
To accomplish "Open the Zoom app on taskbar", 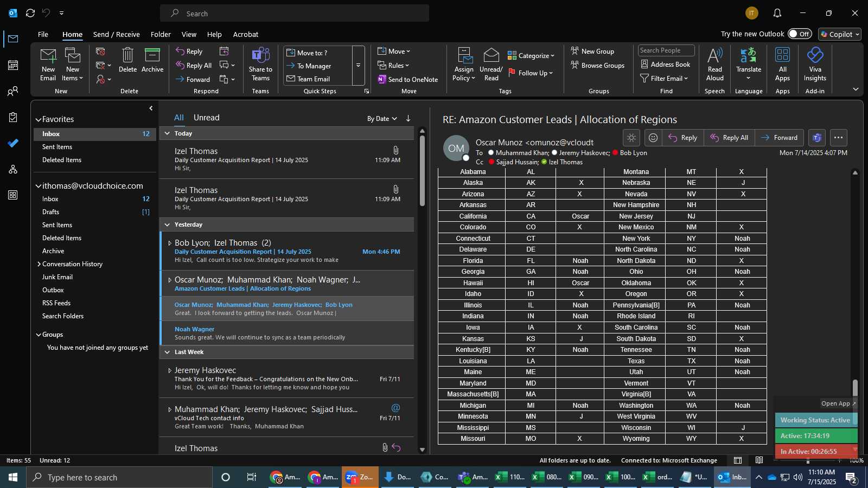I will pos(360,477).
